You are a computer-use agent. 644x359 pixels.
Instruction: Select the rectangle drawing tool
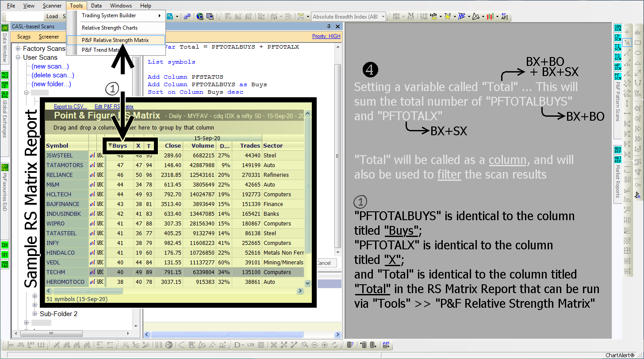pyautogui.click(x=638, y=42)
